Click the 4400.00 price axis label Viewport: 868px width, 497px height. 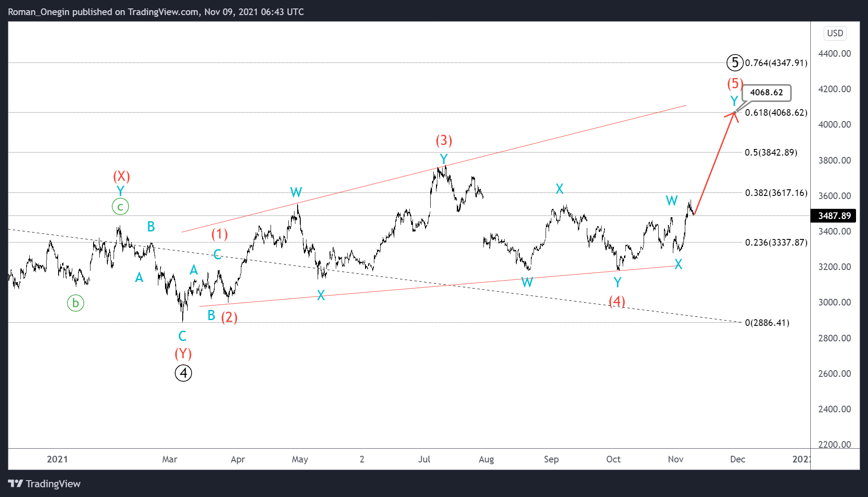pyautogui.click(x=834, y=54)
